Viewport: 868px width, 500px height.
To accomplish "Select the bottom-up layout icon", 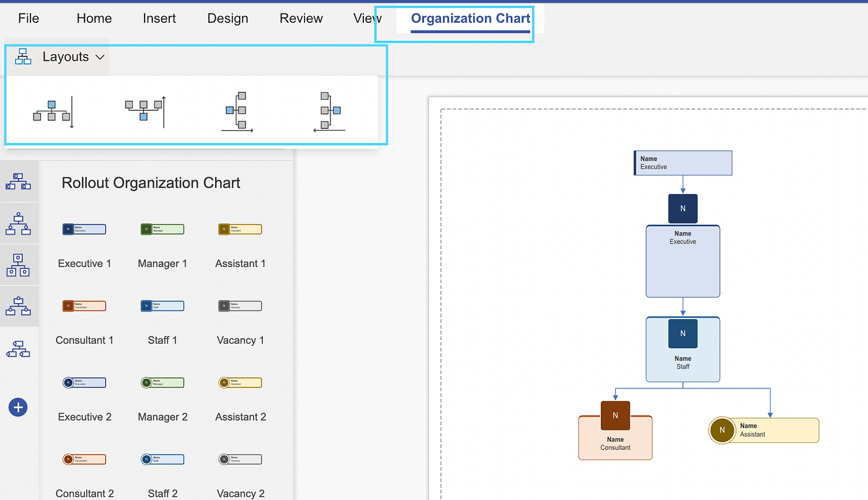I will point(144,112).
